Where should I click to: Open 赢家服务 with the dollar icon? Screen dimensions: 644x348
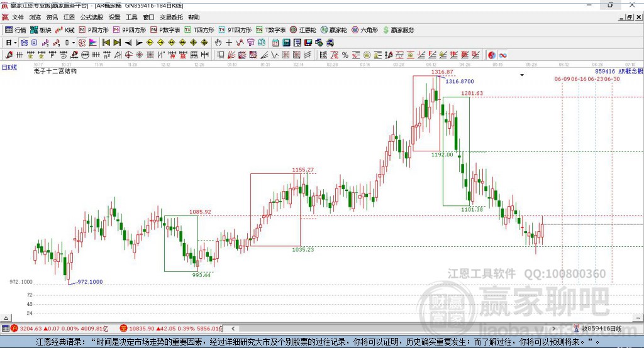pyautogui.click(x=398, y=30)
